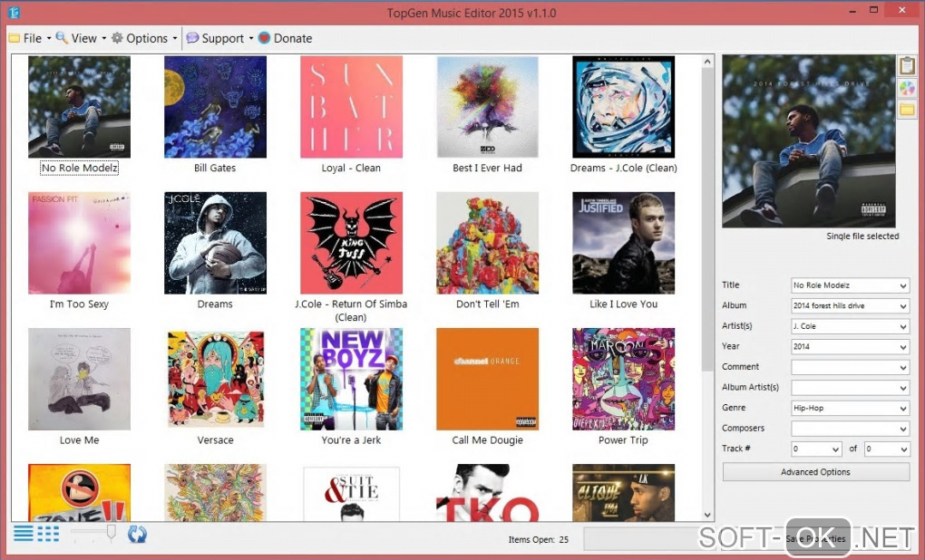Expand the Year dropdown

click(903, 347)
